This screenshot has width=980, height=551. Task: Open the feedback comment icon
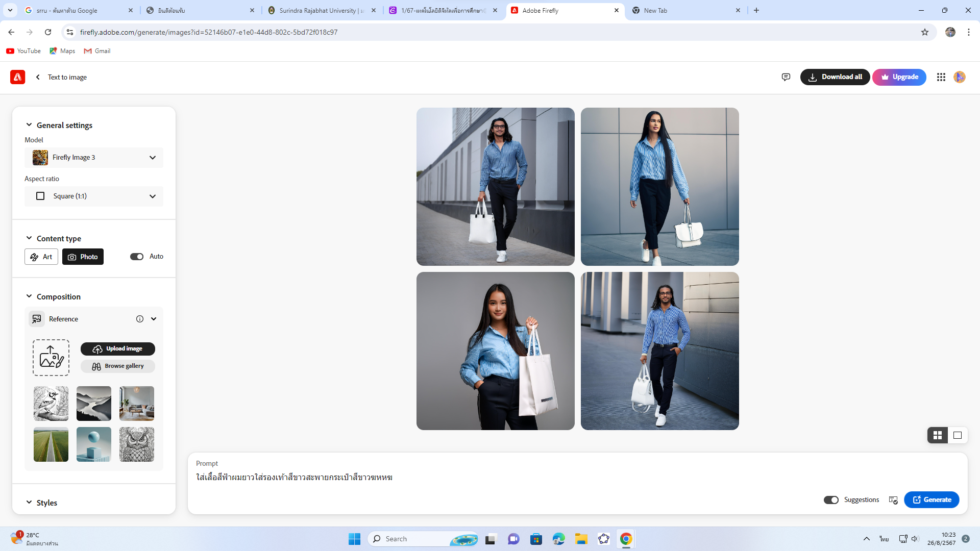coord(786,77)
